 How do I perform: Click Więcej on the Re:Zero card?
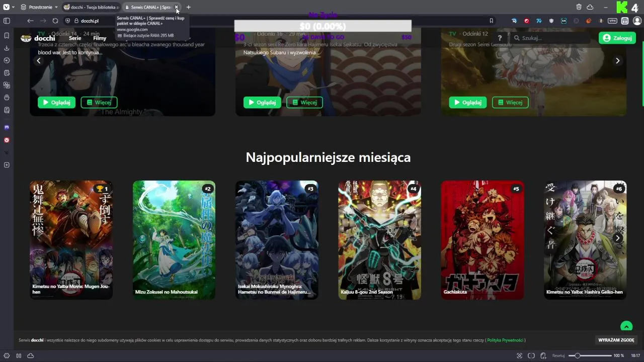[304, 102]
